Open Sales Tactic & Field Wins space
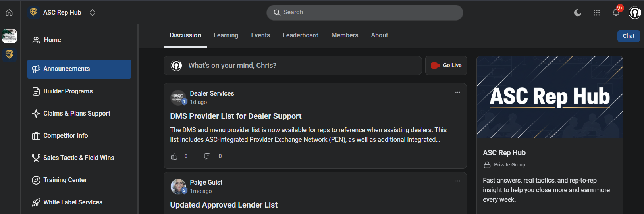 tap(79, 158)
